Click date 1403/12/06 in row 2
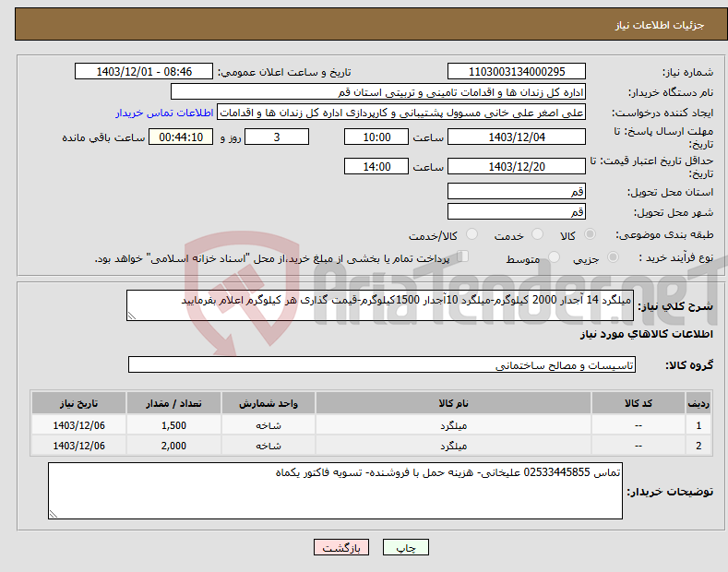 (79, 446)
